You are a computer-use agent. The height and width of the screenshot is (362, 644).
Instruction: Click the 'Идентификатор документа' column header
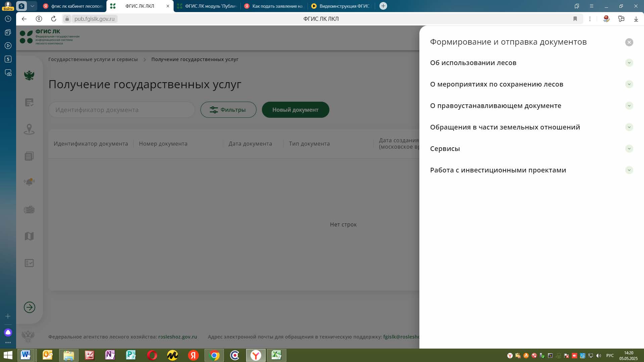91,144
